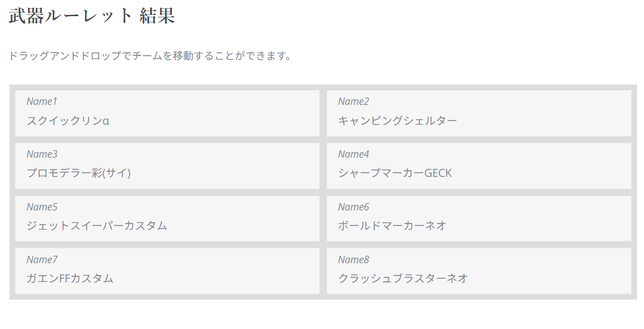Select the スクイックリンα weapon text
Image resolution: width=644 pixels, height=329 pixels.
pyautogui.click(x=68, y=120)
